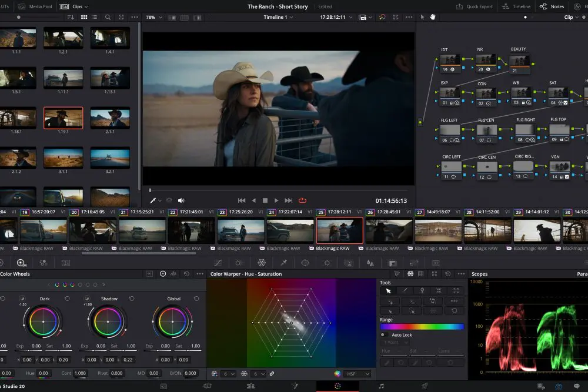Screen dimensions: 588x392
Task: Select the pointer tool in Color Warper Tools
Action: click(x=387, y=290)
